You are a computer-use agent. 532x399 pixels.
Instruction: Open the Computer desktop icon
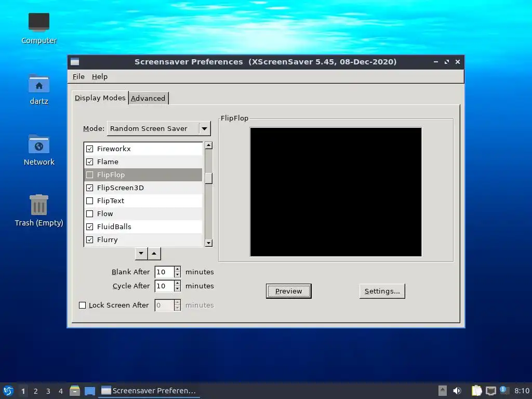[x=38, y=29]
